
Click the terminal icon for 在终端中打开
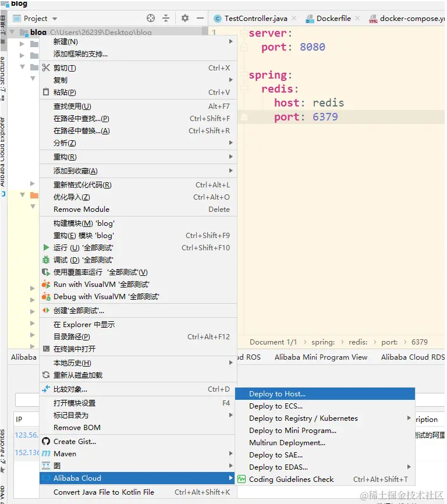point(46,349)
